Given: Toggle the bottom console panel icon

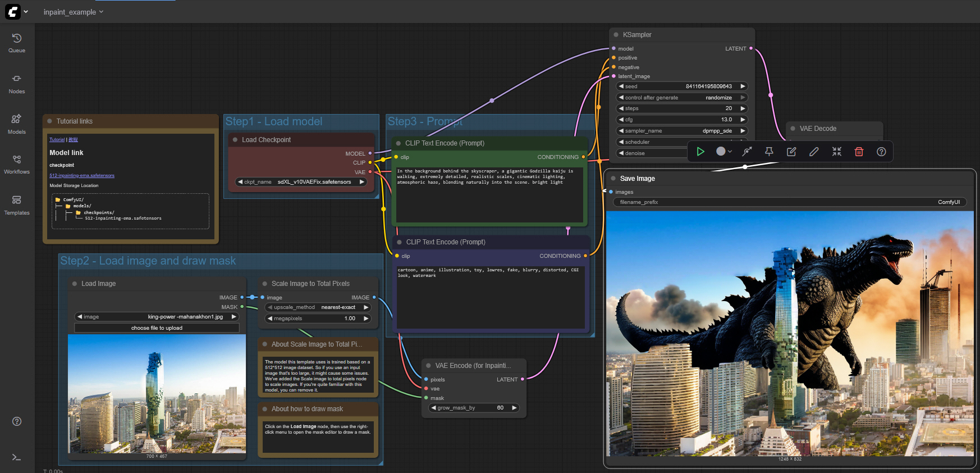Looking at the screenshot, I should pyautogui.click(x=17, y=457).
